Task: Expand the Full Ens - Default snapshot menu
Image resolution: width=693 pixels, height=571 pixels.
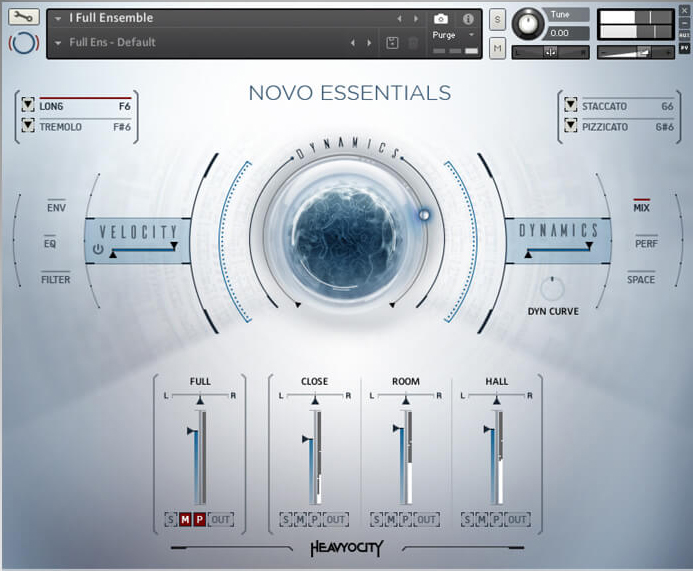Action: [x=58, y=43]
